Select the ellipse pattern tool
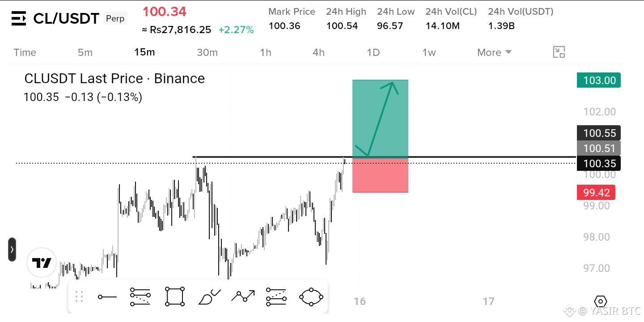Image resolution: width=644 pixels, height=322 pixels. click(x=311, y=297)
